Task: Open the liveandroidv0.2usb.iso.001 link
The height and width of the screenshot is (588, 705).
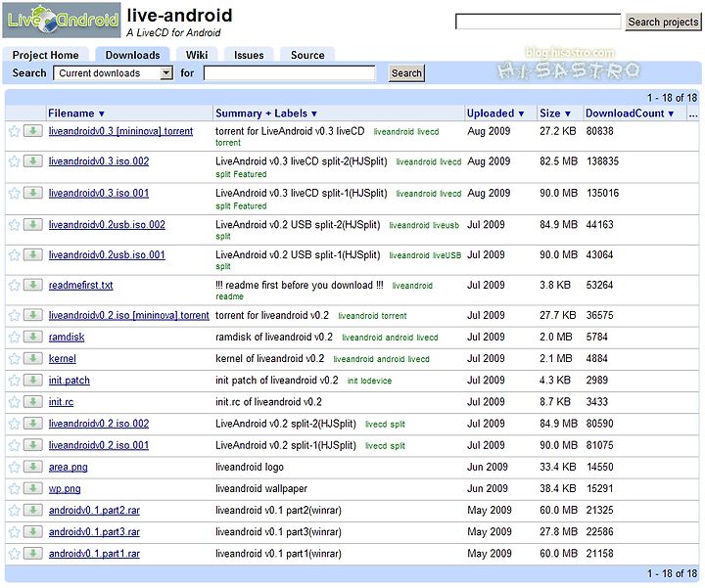Action: pyautogui.click(x=107, y=254)
